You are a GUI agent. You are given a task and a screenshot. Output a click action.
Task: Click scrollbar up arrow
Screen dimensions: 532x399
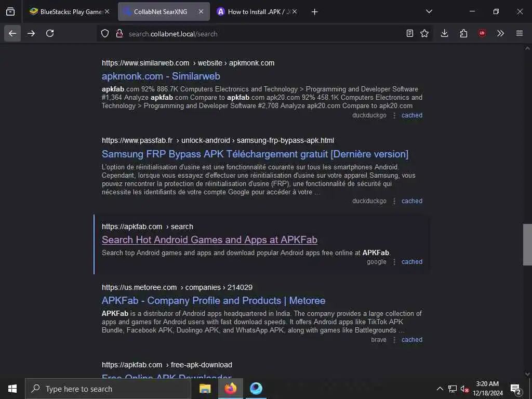pyautogui.click(x=527, y=48)
